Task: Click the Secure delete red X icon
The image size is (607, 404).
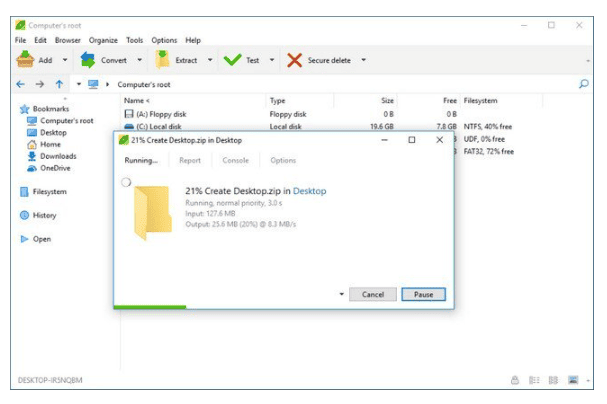Action: click(294, 60)
